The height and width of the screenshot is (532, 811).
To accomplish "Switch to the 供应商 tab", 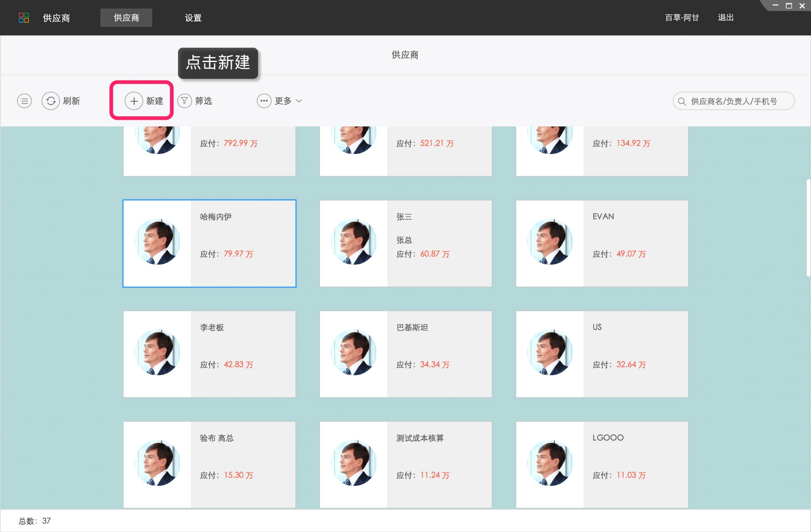I will (x=126, y=18).
